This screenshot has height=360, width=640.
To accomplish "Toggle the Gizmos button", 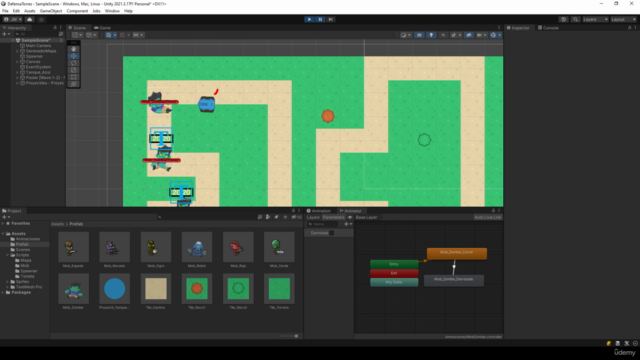I will coord(493,35).
